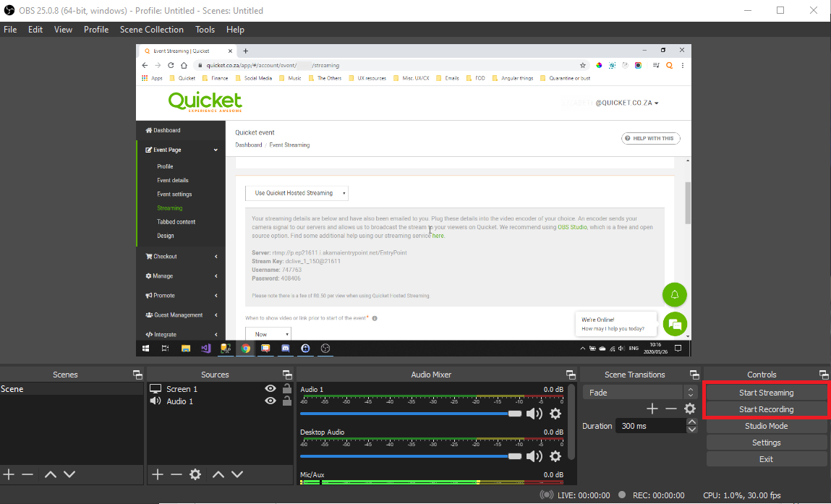Adjust the Audio 1 volume slider

click(515, 414)
